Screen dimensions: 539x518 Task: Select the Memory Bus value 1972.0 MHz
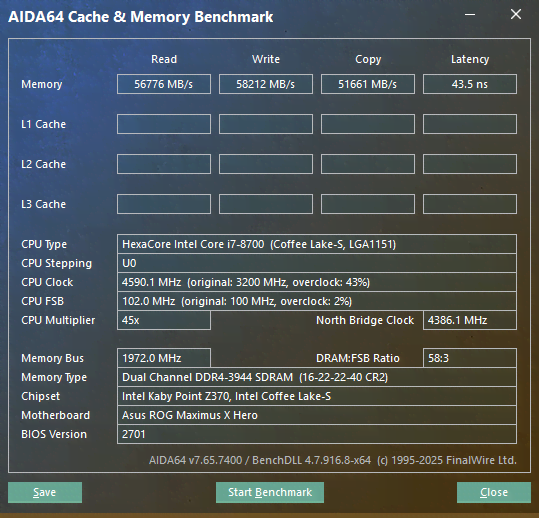(x=164, y=358)
